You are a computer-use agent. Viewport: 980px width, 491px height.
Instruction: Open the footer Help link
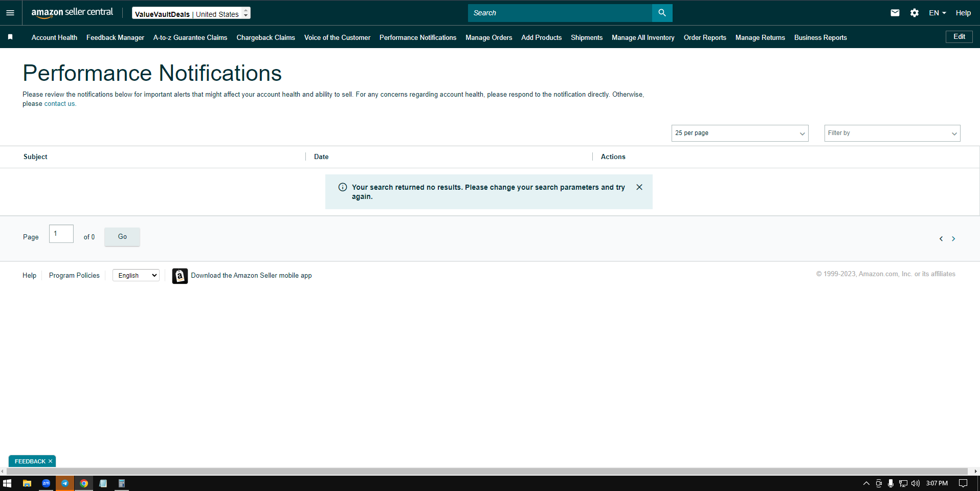click(x=29, y=275)
